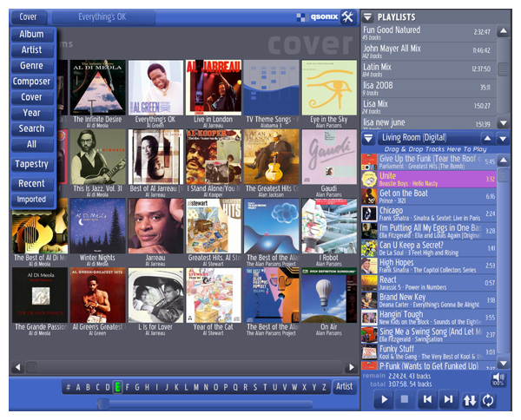Select Cover from the browse menu
The image size is (521, 420).
(x=32, y=97)
